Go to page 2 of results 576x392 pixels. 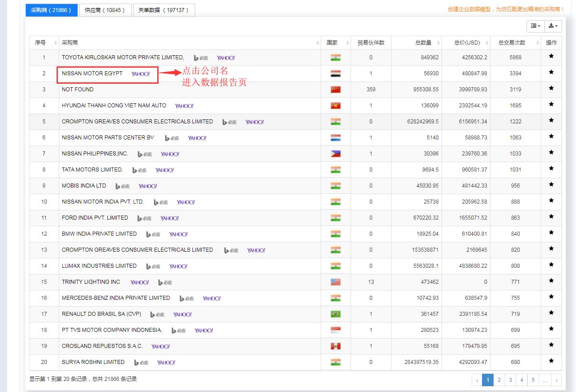pos(499,380)
